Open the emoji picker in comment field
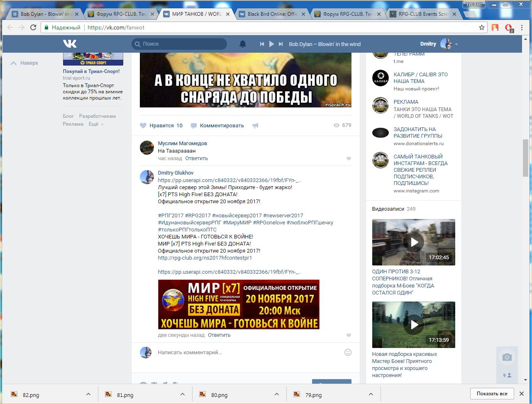This screenshot has width=532, height=404. tap(348, 352)
